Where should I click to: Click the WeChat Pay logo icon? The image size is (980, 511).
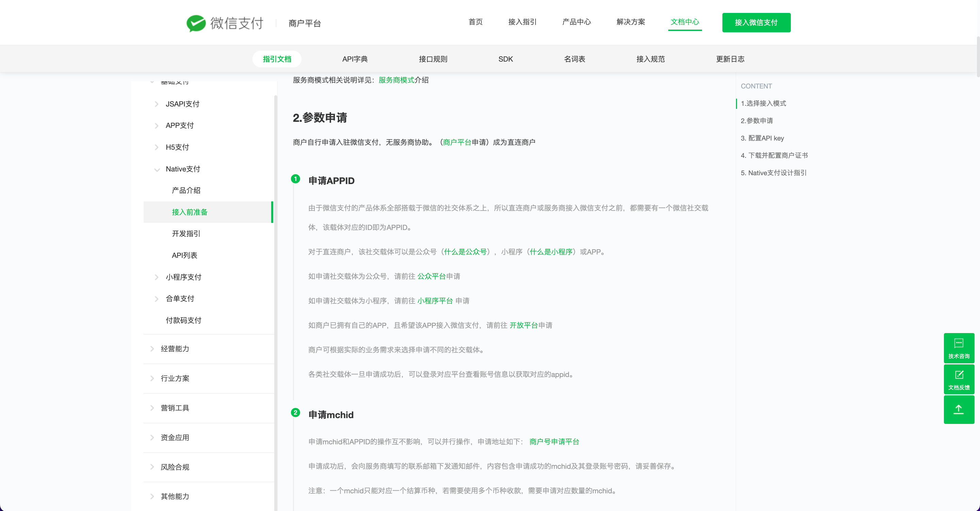(196, 23)
